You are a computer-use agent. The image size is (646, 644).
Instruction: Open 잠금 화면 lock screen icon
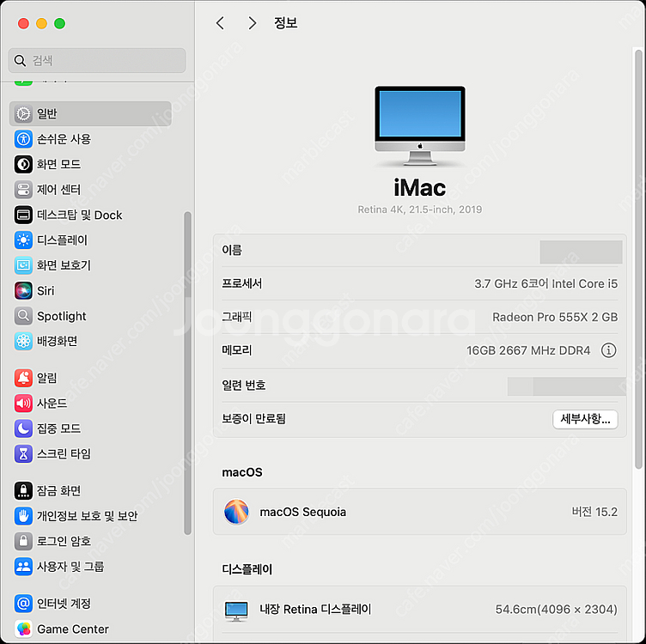[23, 491]
